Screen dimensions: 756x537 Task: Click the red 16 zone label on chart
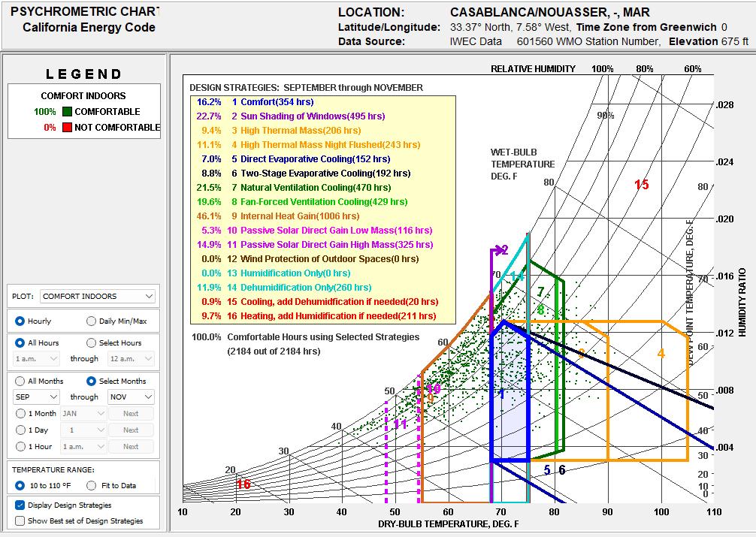(243, 484)
